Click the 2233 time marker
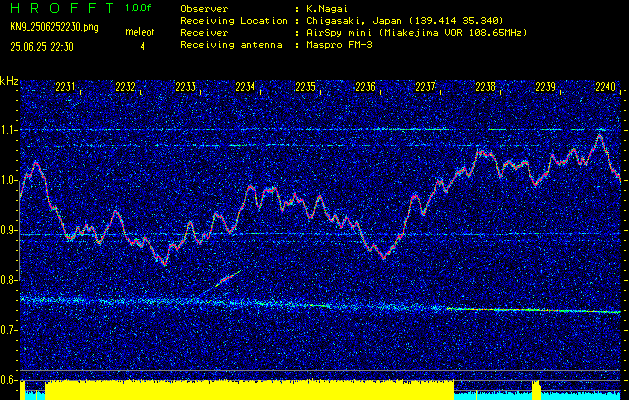Viewport: 629px width, 400px height. pos(185,87)
